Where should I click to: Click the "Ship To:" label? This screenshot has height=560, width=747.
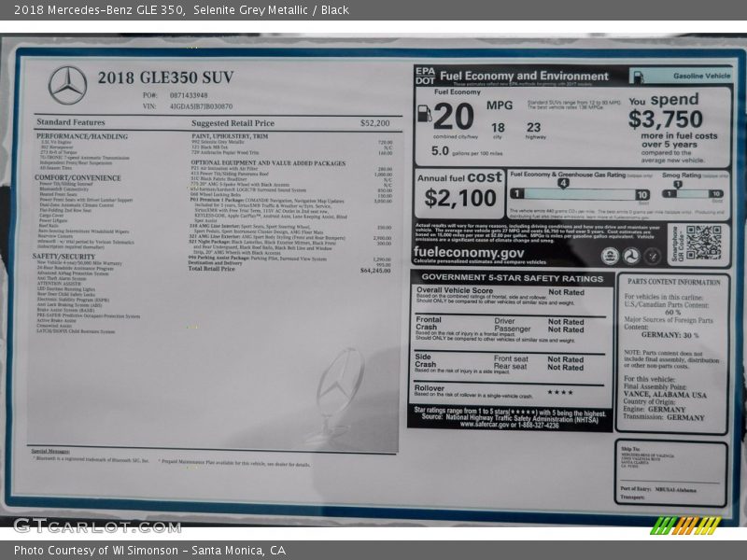[x=630, y=449]
